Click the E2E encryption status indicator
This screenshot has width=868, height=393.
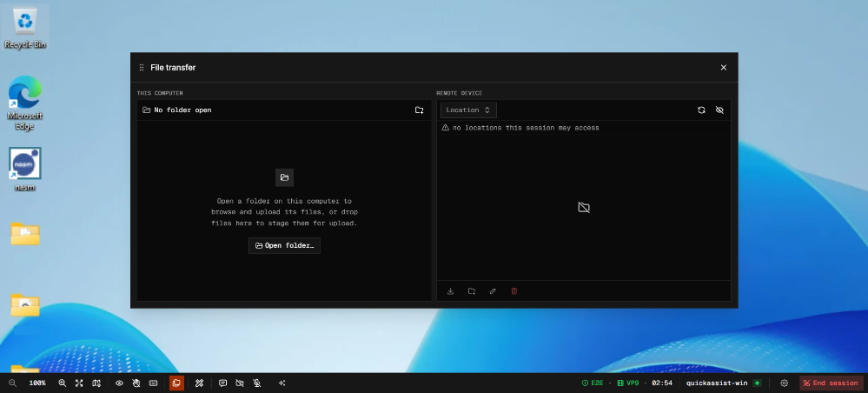[593, 383]
